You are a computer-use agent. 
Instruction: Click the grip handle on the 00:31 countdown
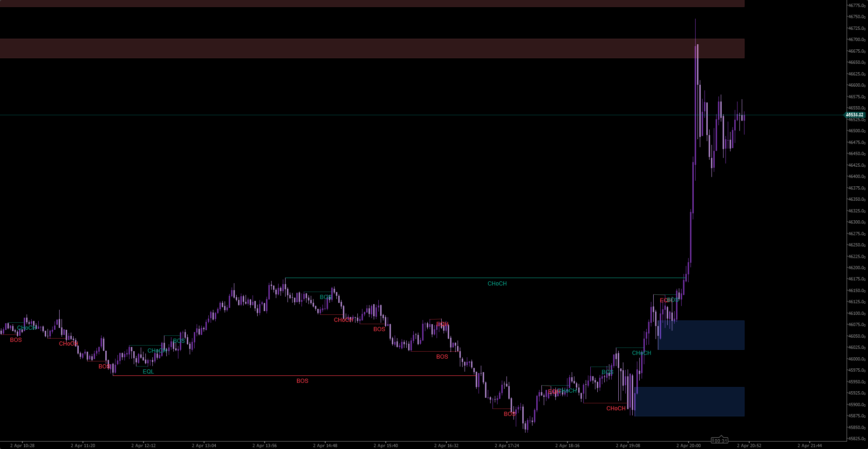click(713, 441)
